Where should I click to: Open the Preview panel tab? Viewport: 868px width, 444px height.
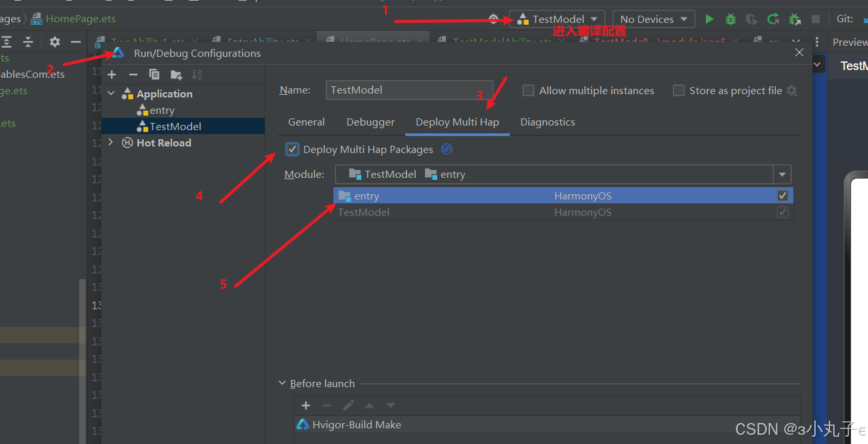tap(849, 42)
